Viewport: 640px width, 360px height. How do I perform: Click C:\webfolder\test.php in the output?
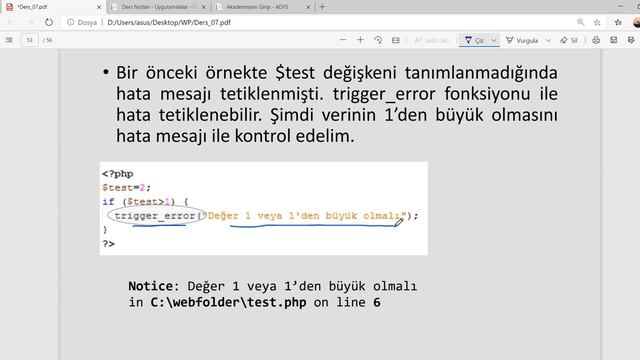[x=228, y=302]
